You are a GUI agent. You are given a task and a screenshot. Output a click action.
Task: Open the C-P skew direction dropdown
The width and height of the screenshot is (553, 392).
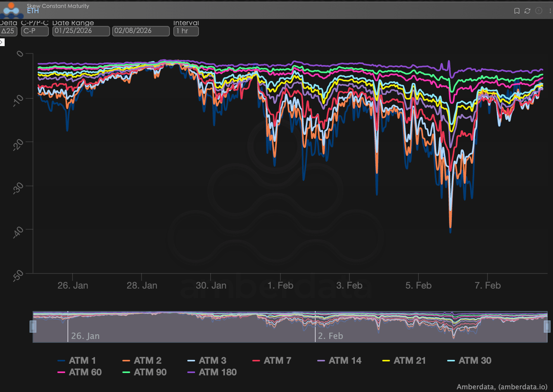pyautogui.click(x=35, y=31)
